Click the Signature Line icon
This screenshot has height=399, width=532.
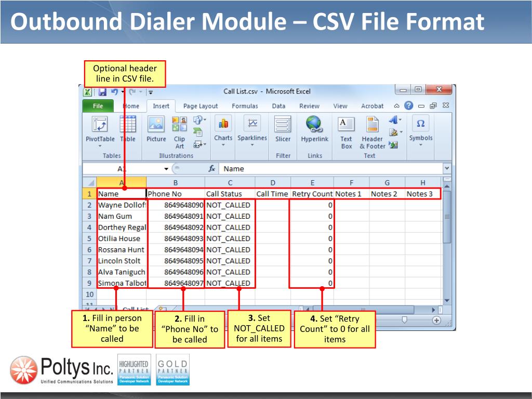tap(394, 132)
